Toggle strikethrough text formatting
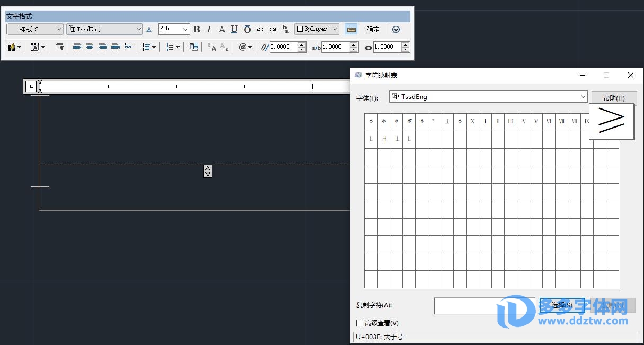The height and width of the screenshot is (345, 644). click(222, 30)
